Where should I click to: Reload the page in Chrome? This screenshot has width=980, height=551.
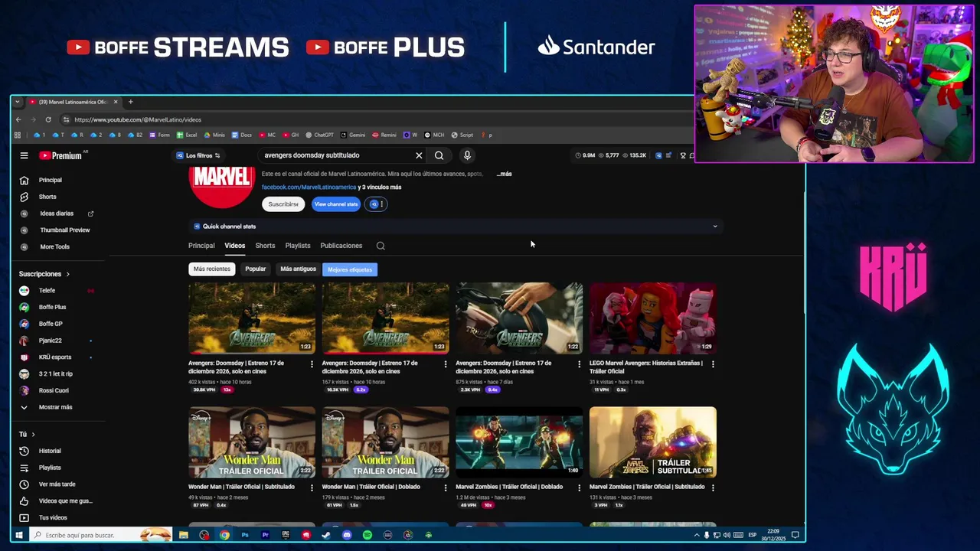[48, 119]
